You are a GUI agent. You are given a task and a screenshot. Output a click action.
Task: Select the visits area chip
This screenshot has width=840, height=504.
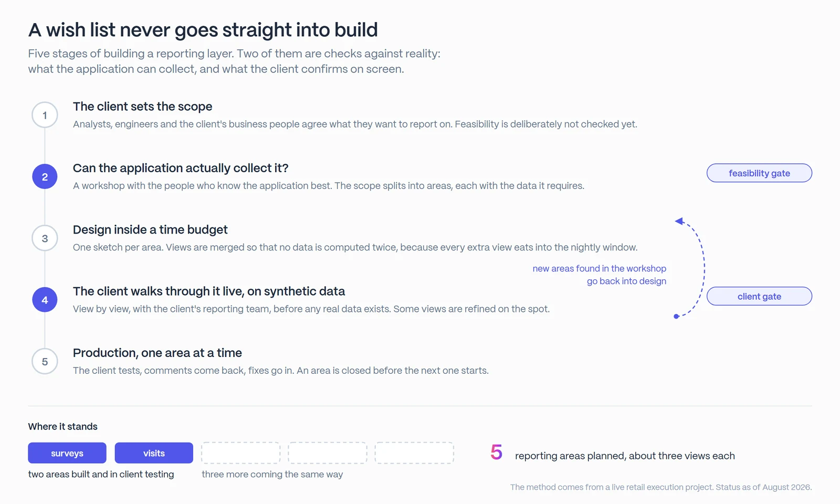pyautogui.click(x=154, y=453)
